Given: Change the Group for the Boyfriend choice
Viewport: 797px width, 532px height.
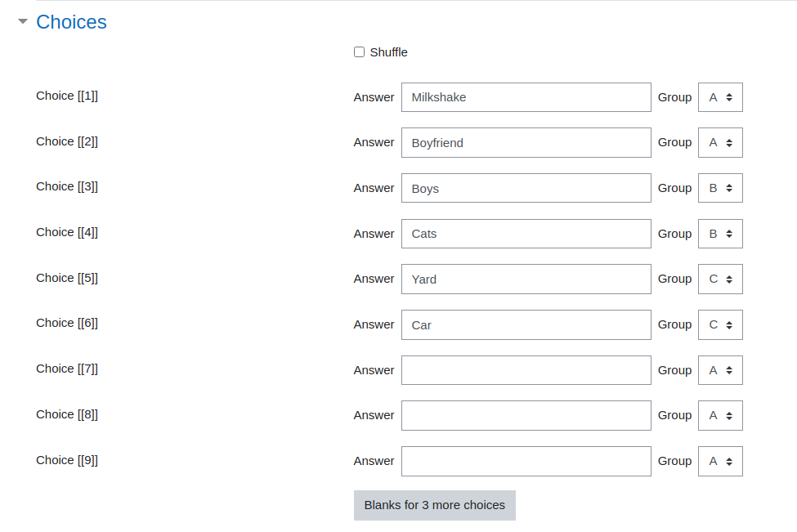Looking at the screenshot, I should [720, 143].
